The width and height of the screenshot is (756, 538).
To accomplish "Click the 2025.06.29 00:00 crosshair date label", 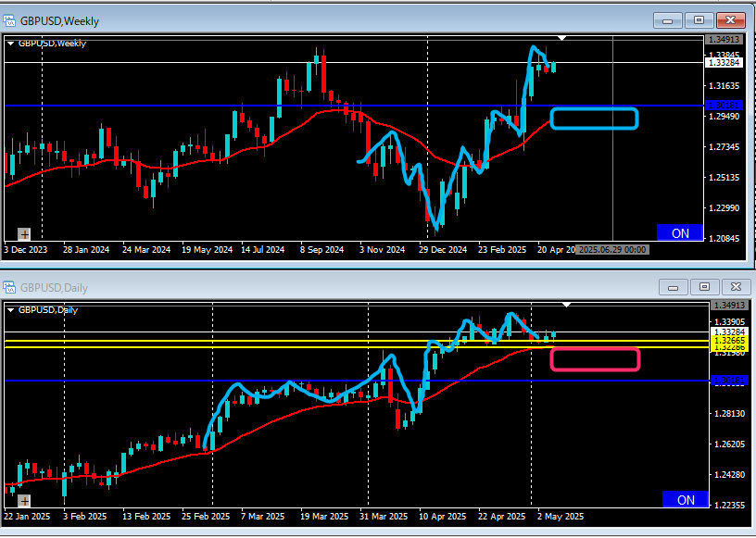I will [x=612, y=250].
